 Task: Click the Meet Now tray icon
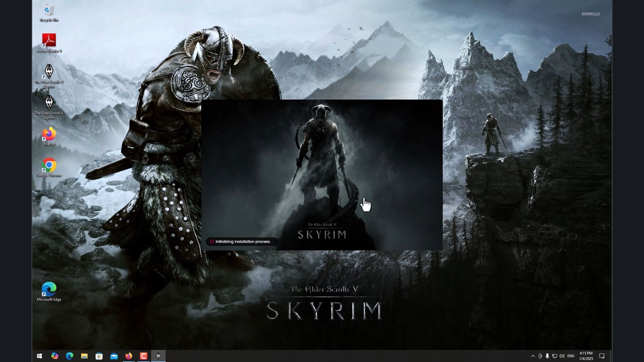(x=540, y=356)
